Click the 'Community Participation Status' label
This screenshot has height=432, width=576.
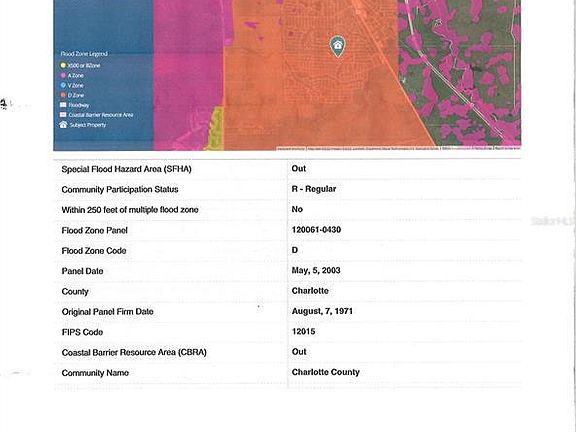[120, 190]
